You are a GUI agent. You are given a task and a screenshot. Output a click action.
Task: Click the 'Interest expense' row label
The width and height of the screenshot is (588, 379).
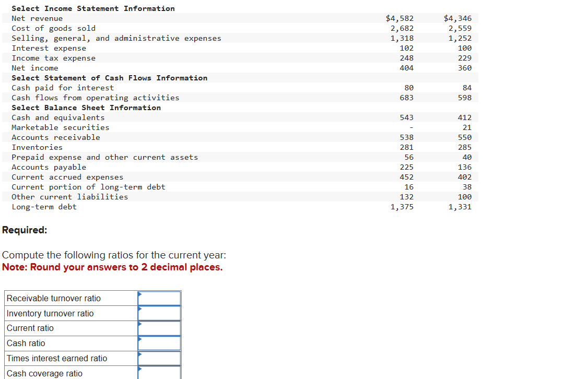click(49, 49)
